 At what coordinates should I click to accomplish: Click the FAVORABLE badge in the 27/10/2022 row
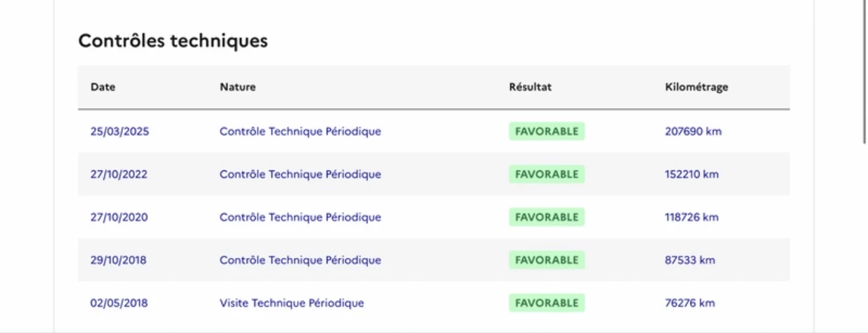546,174
